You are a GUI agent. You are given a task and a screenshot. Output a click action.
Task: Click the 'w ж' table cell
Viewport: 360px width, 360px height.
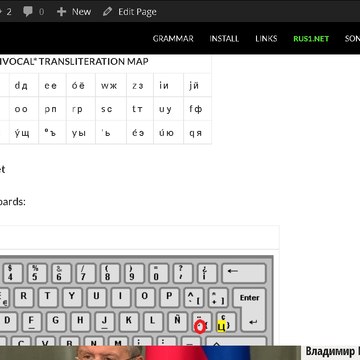[111, 85]
